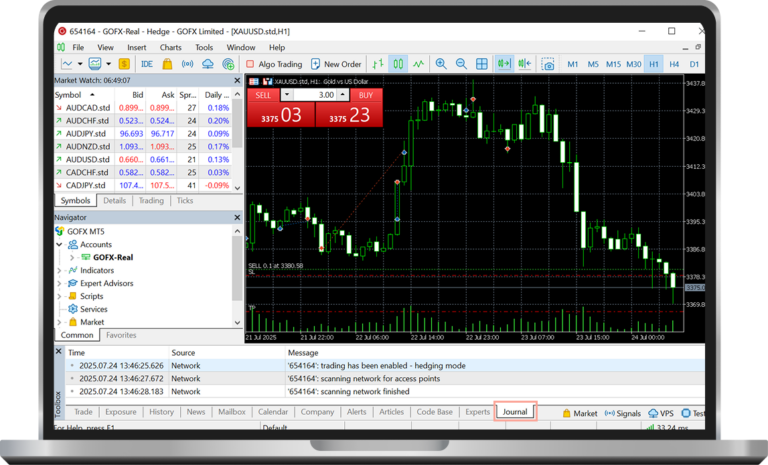Select the M5 timeframe
This screenshot has width=768, height=465.
pyautogui.click(x=593, y=64)
